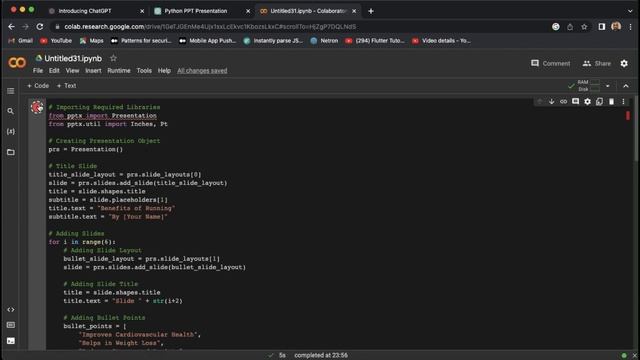Viewport: 640px width, 360px height.
Task: Open the command palette icon
Action: pos(11,325)
